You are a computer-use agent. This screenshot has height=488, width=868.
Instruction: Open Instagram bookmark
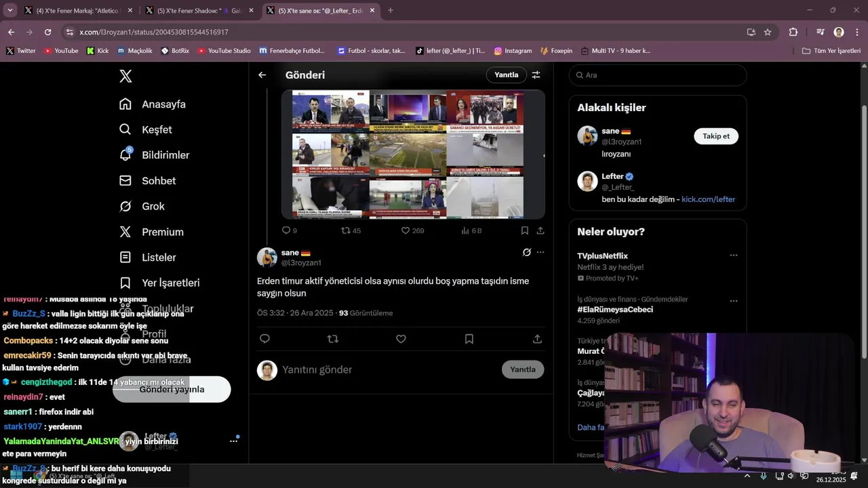pyautogui.click(x=513, y=51)
